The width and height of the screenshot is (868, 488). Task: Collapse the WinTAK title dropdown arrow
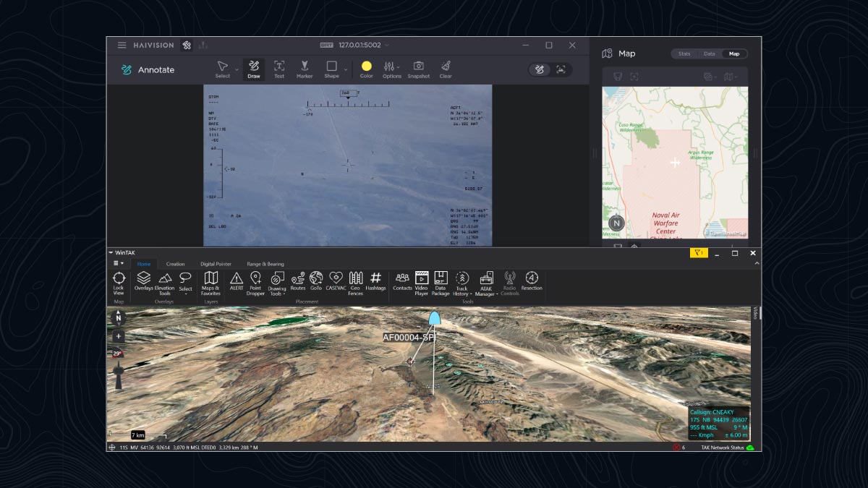click(x=111, y=253)
